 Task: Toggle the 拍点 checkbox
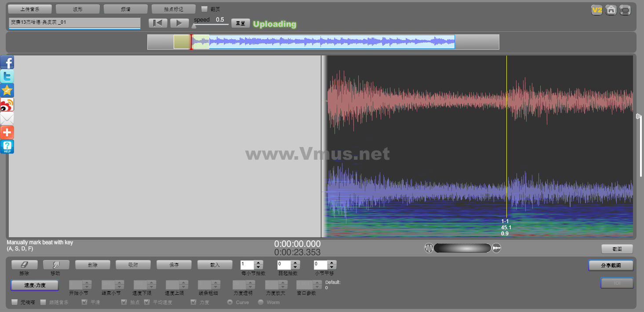pos(124,302)
